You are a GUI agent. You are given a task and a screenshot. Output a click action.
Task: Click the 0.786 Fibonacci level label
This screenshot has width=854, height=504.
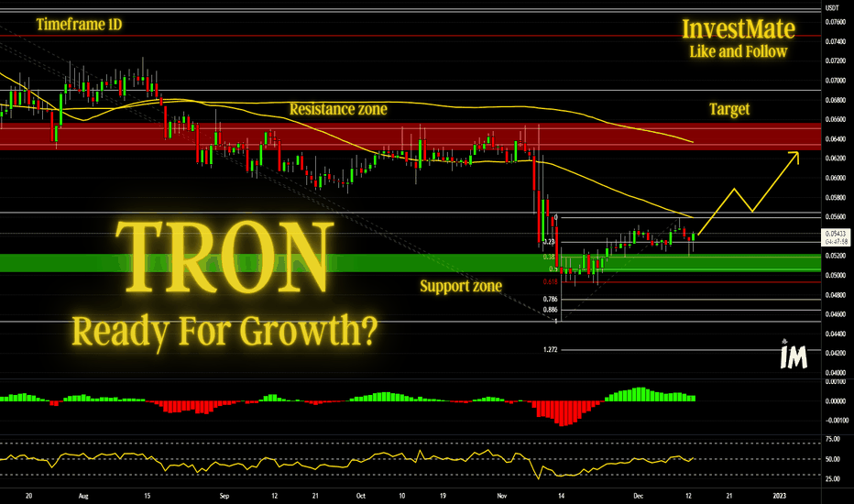pos(550,299)
